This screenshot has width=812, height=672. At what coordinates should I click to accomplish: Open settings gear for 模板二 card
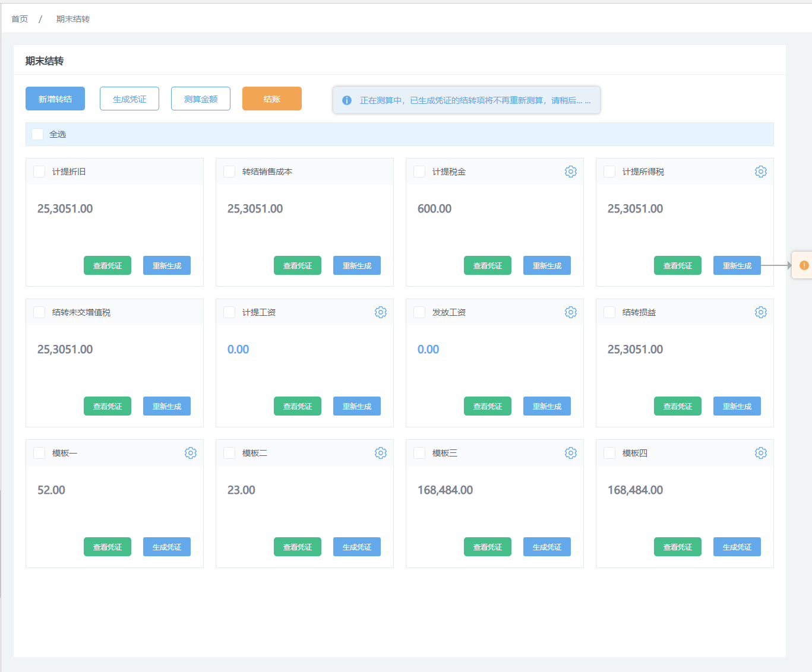point(381,453)
